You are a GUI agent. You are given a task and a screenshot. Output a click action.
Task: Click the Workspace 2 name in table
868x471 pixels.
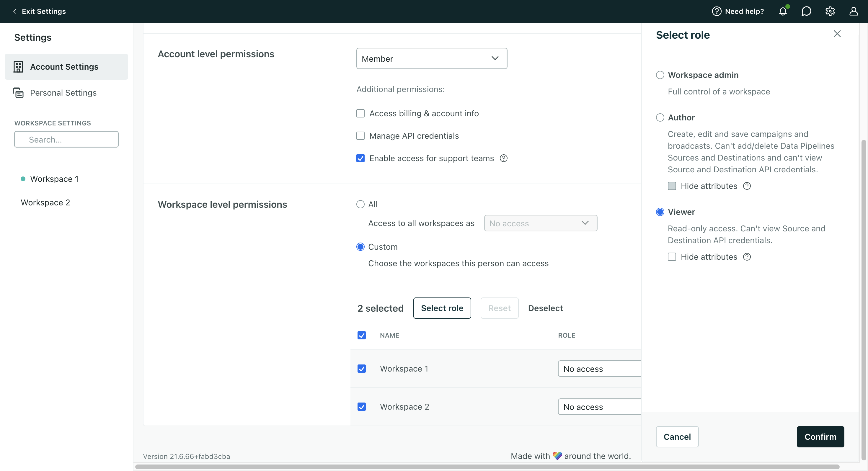point(404,407)
